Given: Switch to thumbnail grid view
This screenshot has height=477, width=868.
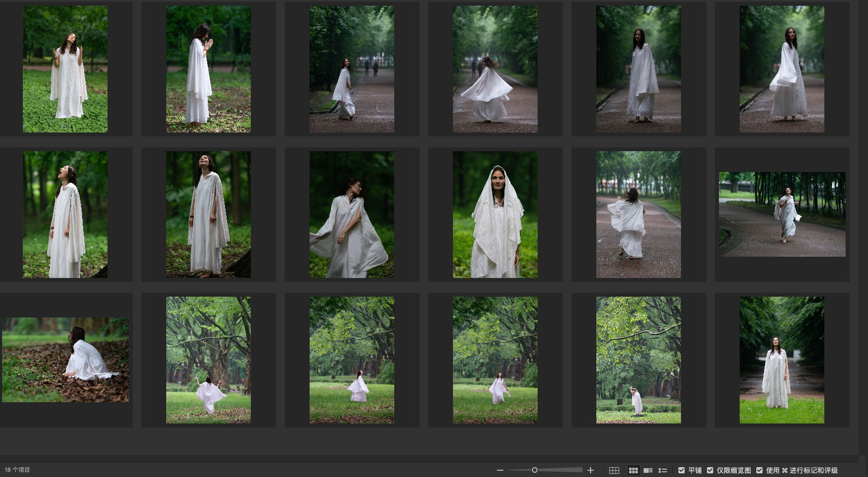Looking at the screenshot, I should point(633,470).
